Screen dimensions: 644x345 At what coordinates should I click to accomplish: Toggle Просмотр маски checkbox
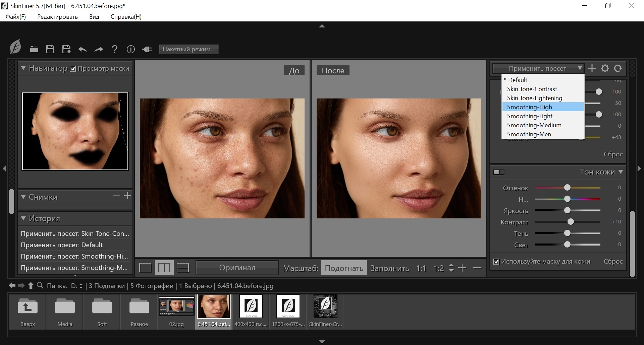(x=73, y=69)
